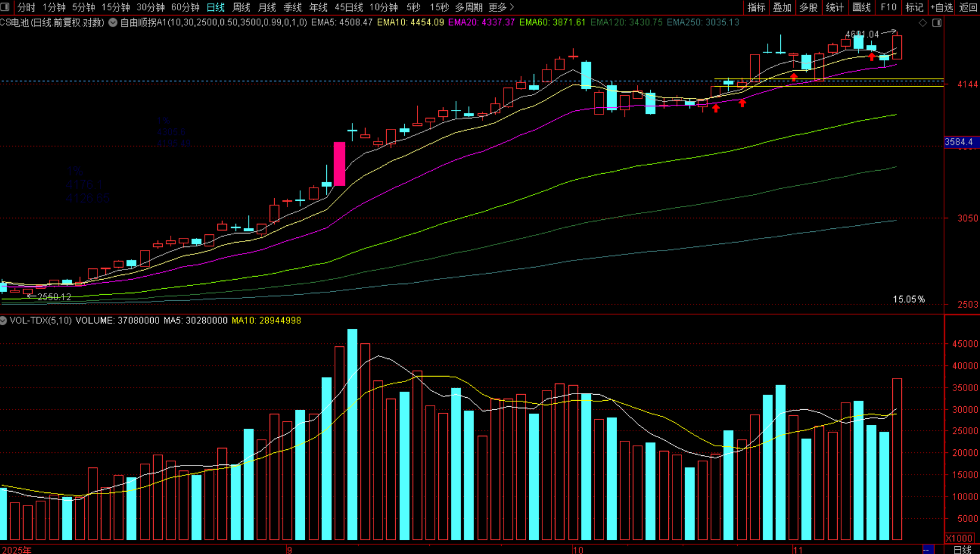Open the 画线 drawing tools

coord(861,7)
